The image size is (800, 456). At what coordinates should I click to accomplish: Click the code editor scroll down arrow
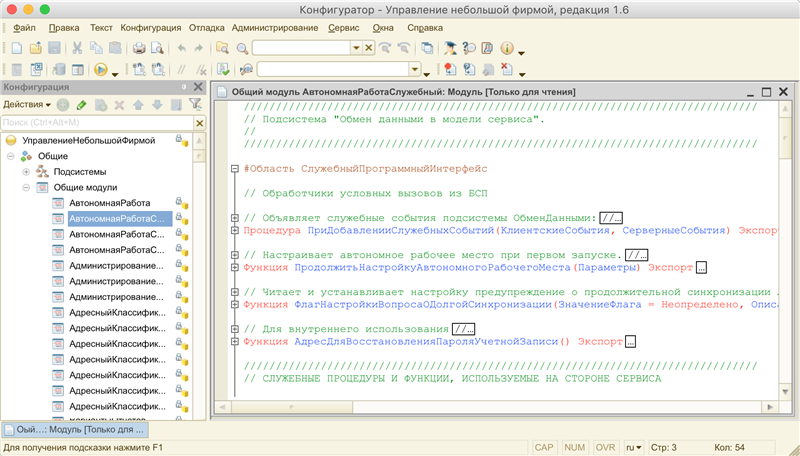pos(785,392)
